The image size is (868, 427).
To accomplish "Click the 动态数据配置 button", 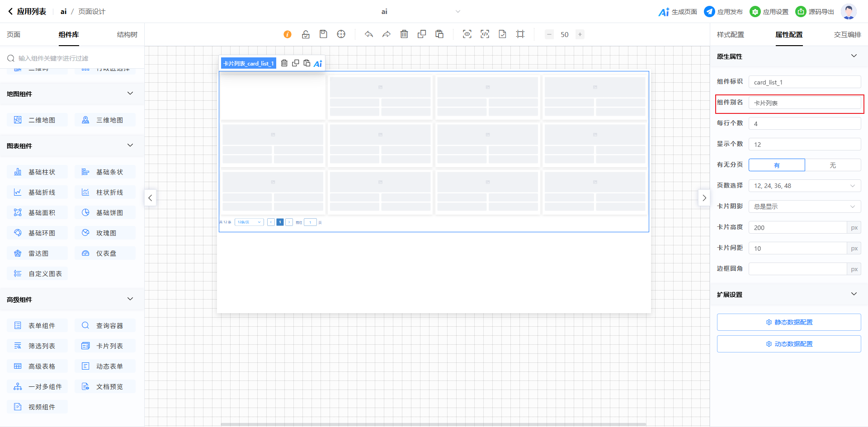I will click(789, 344).
